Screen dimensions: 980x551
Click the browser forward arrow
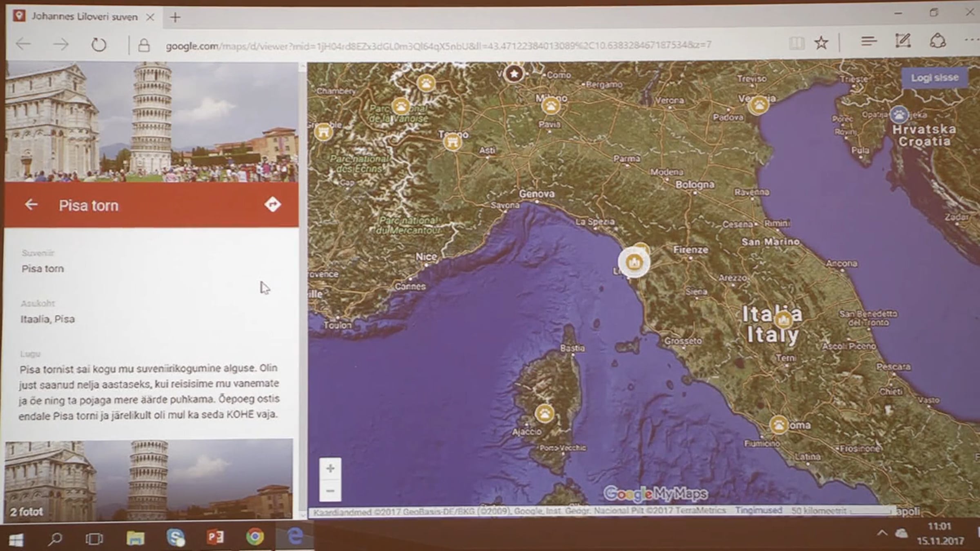pyautogui.click(x=61, y=44)
